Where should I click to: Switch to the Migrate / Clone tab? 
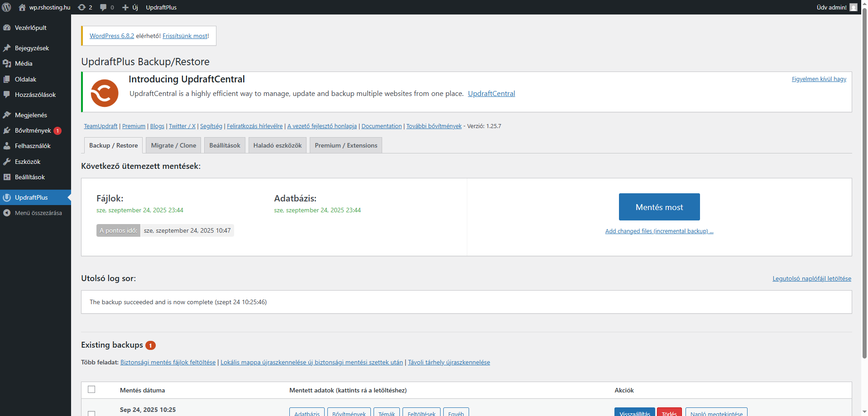pyautogui.click(x=173, y=145)
